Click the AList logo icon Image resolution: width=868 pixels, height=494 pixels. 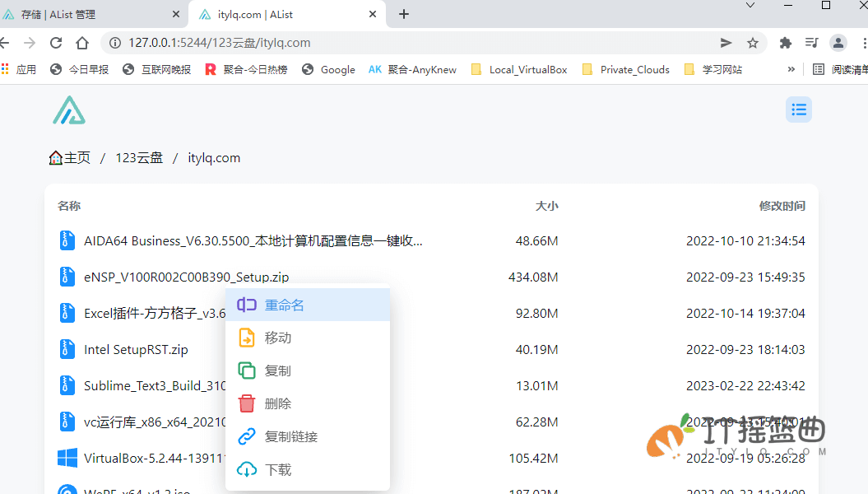(69, 109)
